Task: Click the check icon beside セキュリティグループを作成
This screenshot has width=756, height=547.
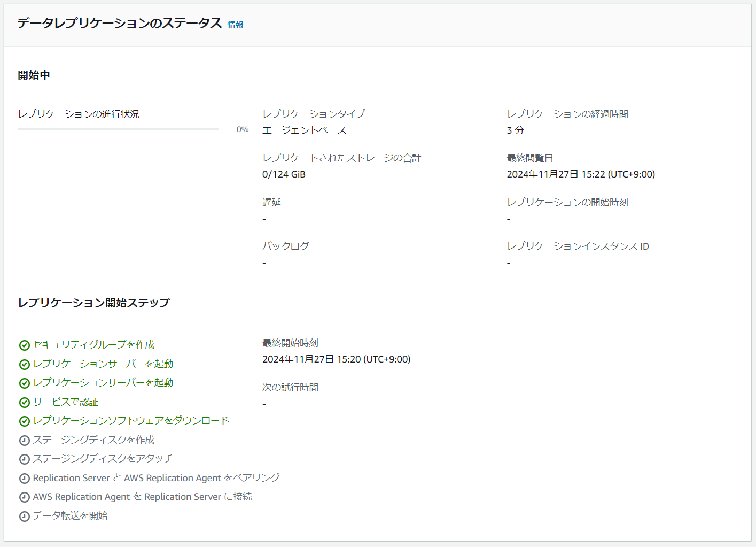Action: (x=24, y=345)
